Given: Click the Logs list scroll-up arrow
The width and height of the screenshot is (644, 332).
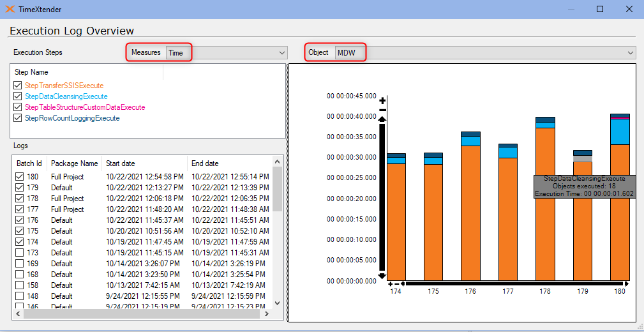Looking at the screenshot, I should [277, 162].
